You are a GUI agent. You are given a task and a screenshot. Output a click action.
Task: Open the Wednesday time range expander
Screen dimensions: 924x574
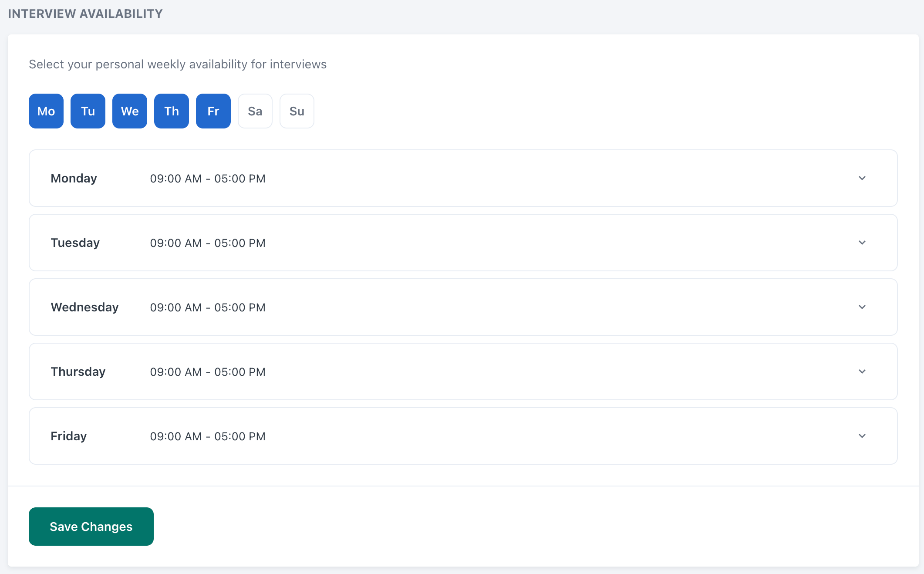tap(862, 307)
